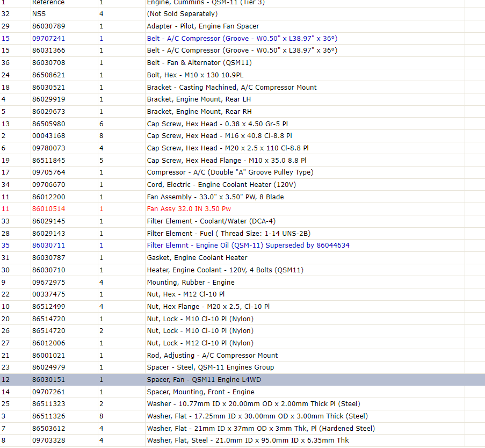Select Gasket, Engine Coolant Heater

click(x=197, y=258)
